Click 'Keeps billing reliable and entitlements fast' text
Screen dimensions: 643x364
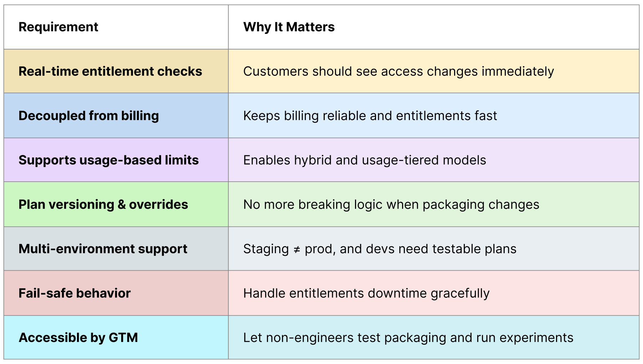pos(370,116)
